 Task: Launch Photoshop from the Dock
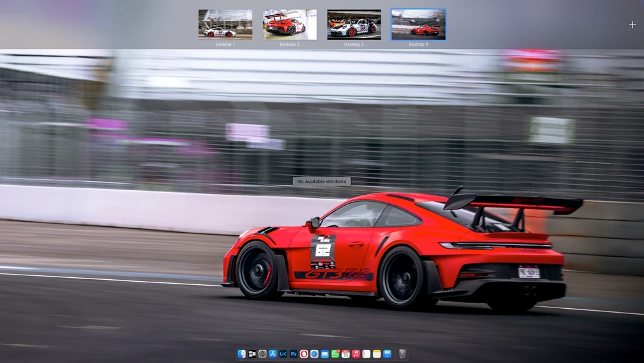(x=294, y=354)
